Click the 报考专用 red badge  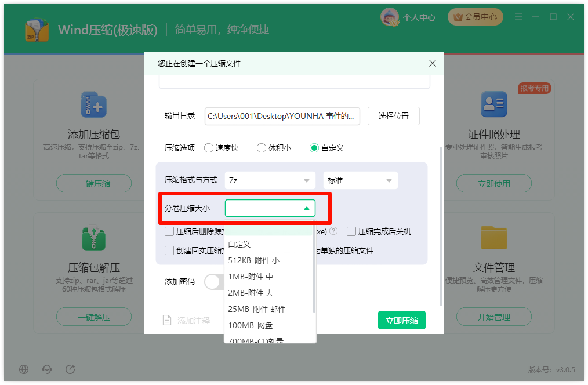click(535, 88)
